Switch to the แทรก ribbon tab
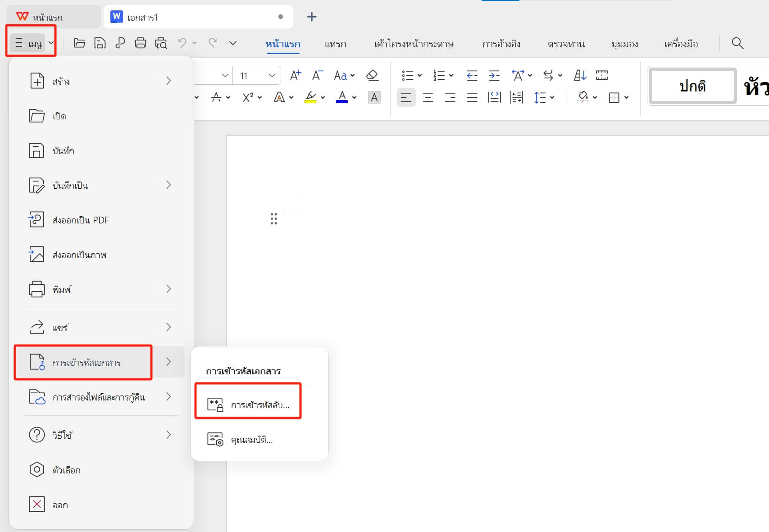 335,44
